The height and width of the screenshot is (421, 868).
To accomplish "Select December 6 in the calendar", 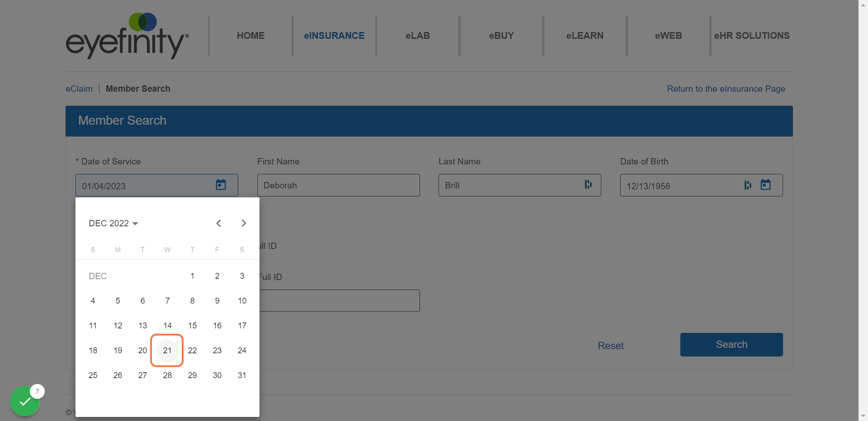I will click(x=142, y=301).
